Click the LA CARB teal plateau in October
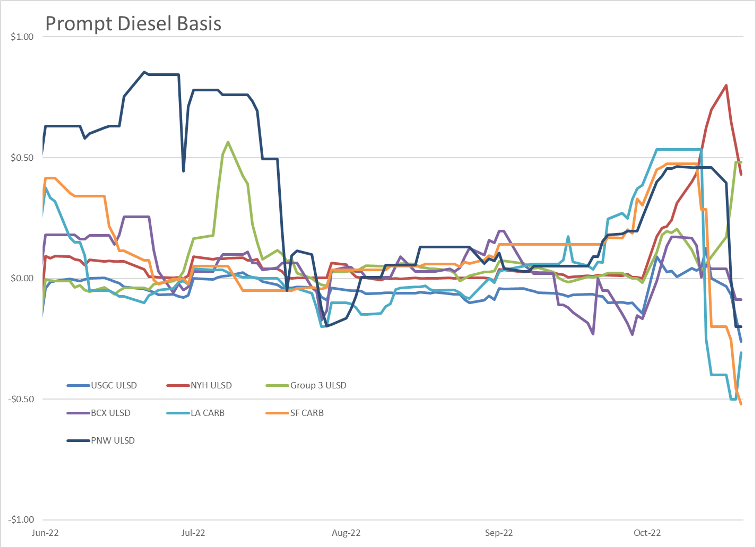This screenshot has width=756, height=548. (679, 149)
